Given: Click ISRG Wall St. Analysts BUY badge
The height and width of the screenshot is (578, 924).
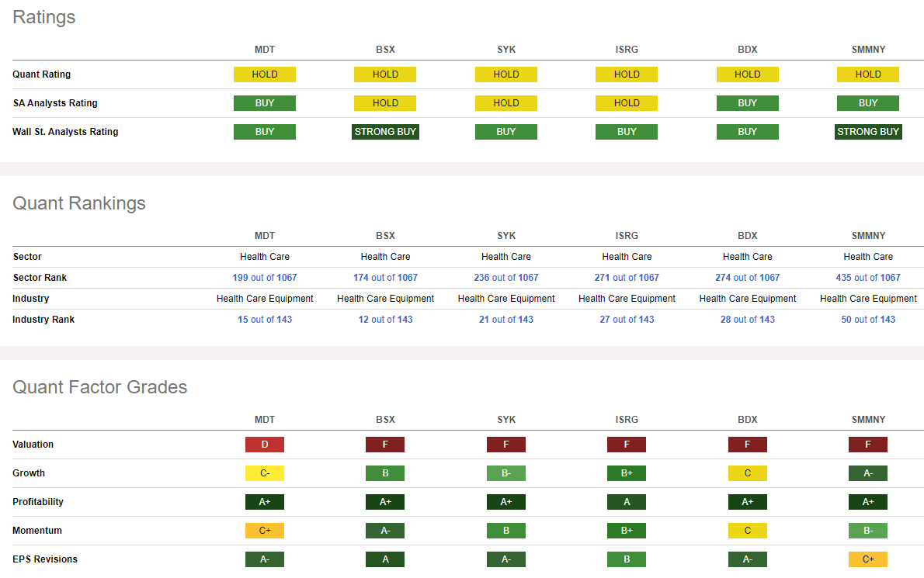Looking at the screenshot, I should (x=627, y=132).
